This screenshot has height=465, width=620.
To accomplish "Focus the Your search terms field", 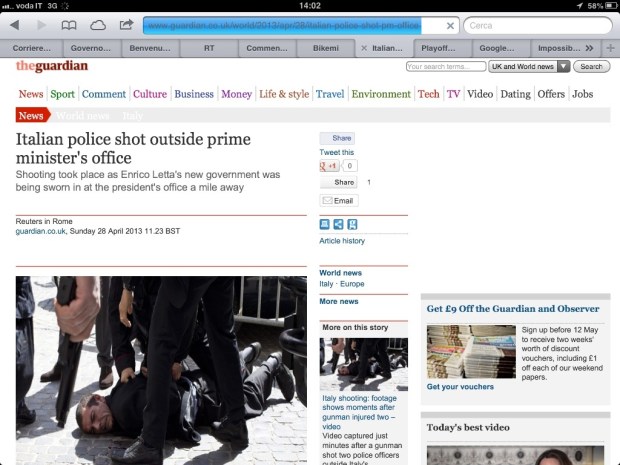I will click(x=446, y=66).
